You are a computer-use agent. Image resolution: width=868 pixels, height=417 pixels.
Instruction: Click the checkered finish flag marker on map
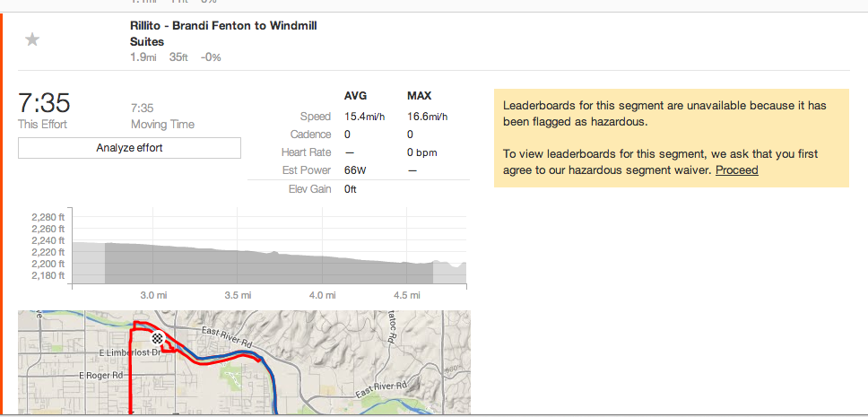[158, 338]
